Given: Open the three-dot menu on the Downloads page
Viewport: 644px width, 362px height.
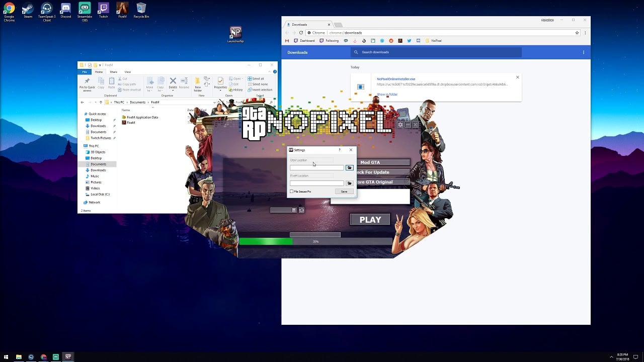Looking at the screenshot, I should point(584,52).
